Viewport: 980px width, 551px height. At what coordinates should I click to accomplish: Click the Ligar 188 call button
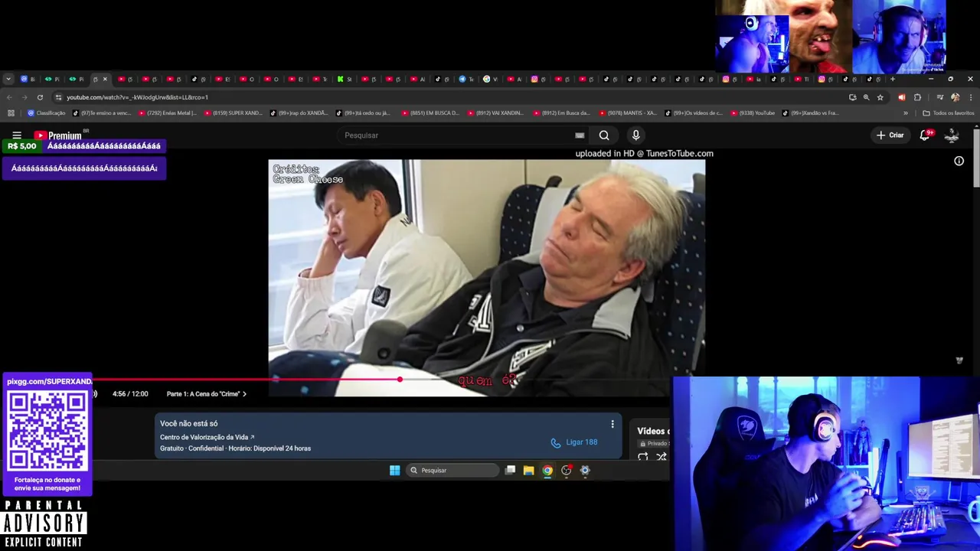[x=574, y=442]
